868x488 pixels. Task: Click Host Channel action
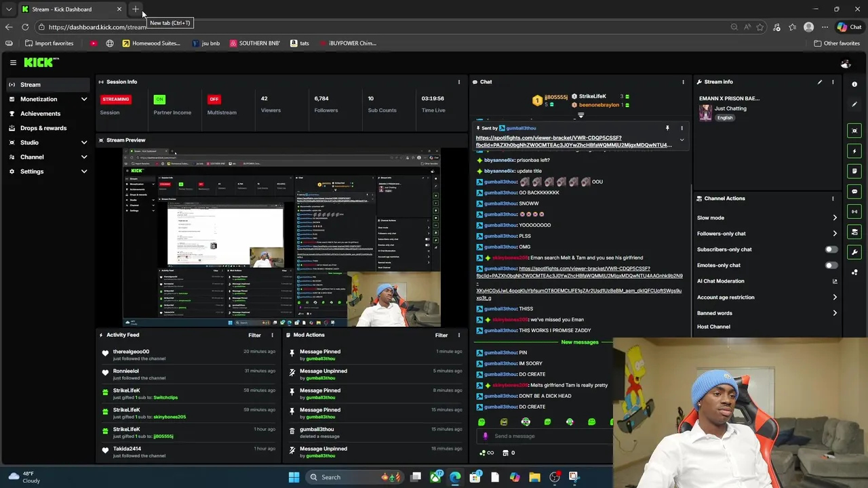713,327
